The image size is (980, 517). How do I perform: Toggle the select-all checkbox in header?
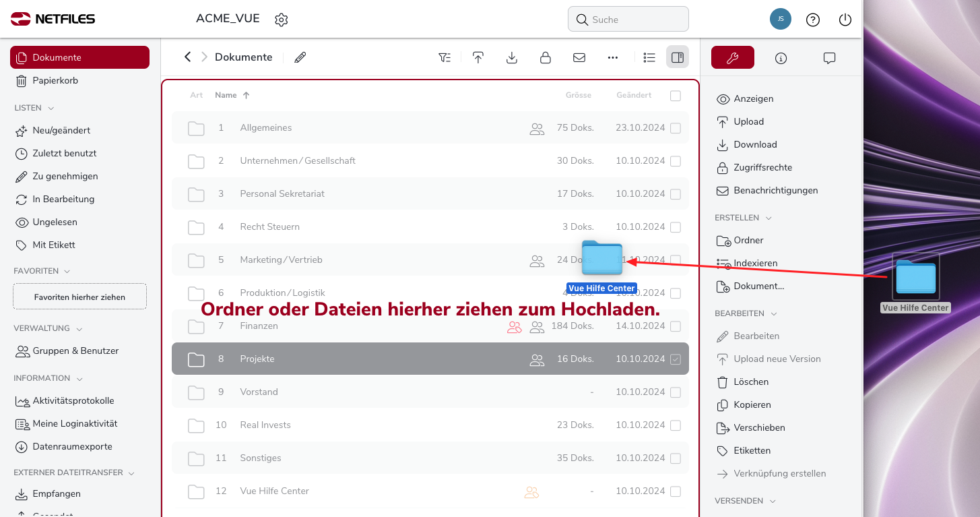[x=676, y=96]
